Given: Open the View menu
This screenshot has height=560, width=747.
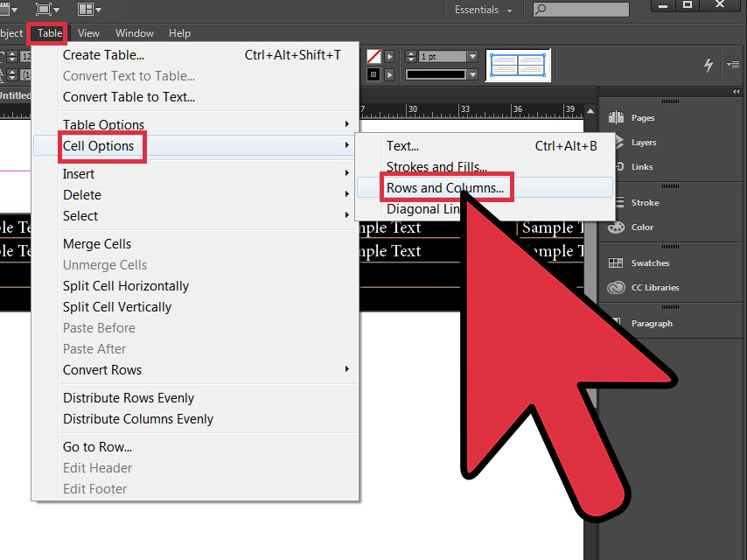Looking at the screenshot, I should (88, 33).
